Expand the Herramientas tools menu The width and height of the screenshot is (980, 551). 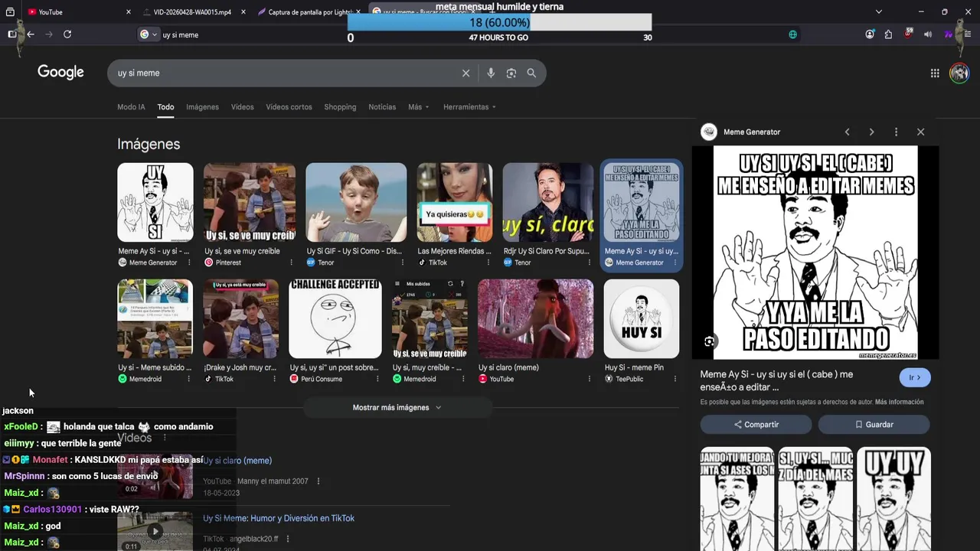pos(469,107)
